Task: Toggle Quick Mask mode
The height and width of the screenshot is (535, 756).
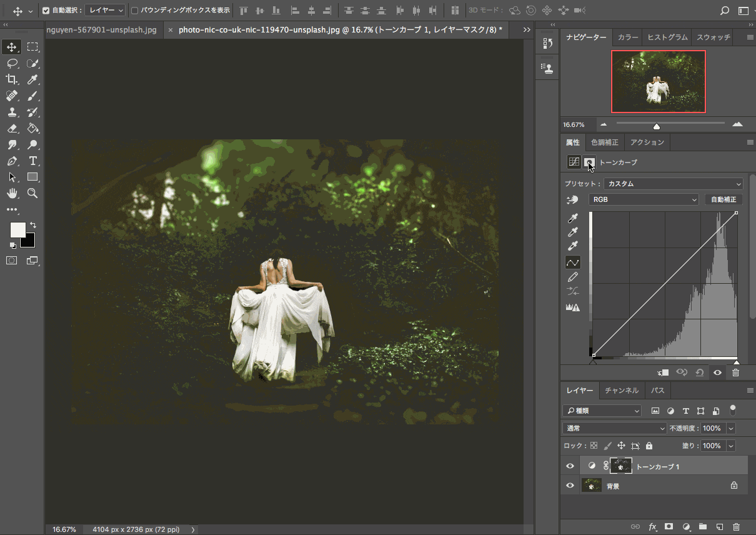Action: coord(11,260)
